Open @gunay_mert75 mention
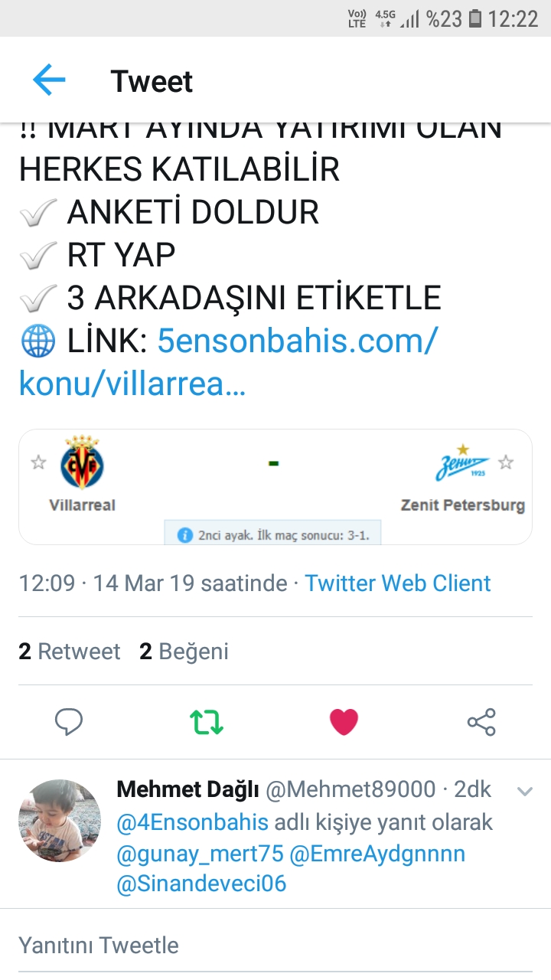 [x=200, y=854]
